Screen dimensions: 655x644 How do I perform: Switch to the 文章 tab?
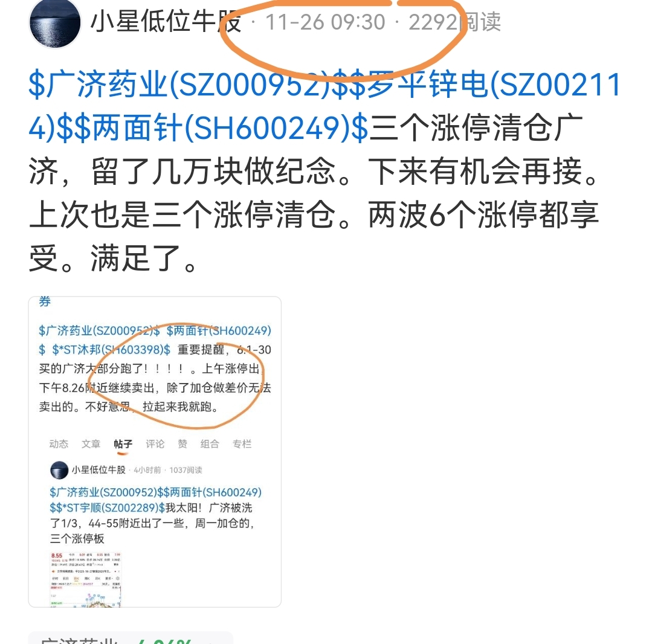[x=91, y=444]
